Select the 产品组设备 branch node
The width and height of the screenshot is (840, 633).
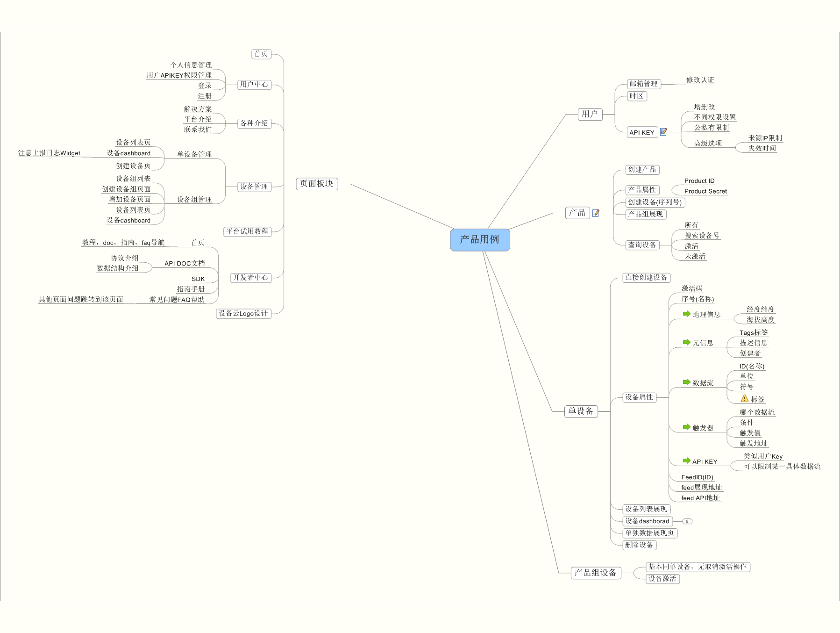pyautogui.click(x=596, y=573)
